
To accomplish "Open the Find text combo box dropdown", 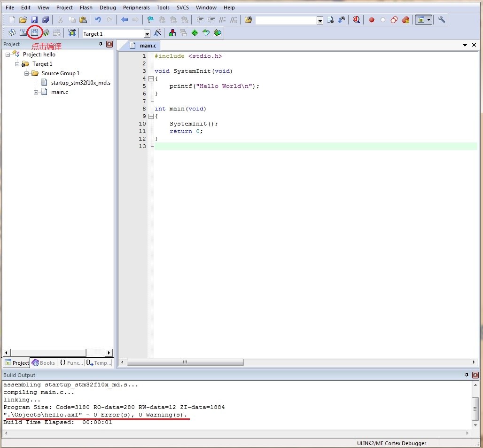I will 320,20.
